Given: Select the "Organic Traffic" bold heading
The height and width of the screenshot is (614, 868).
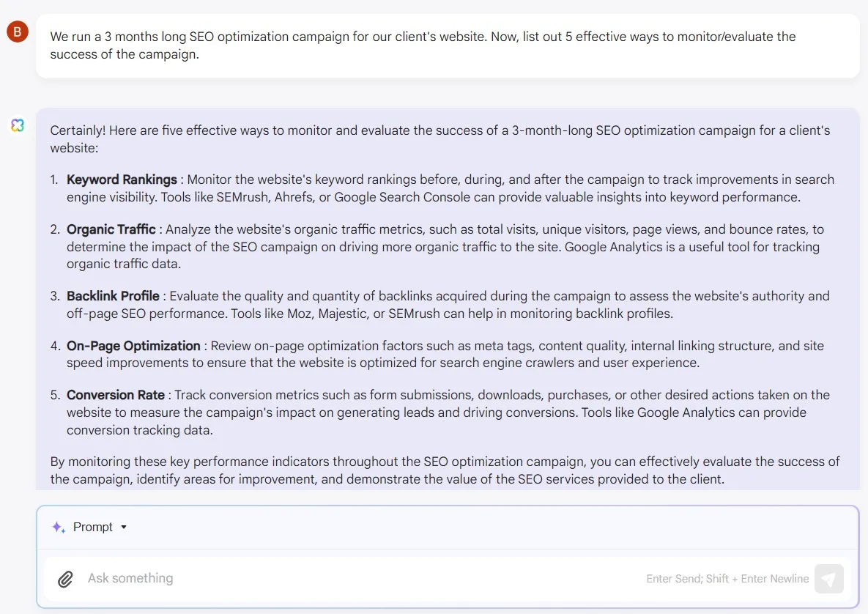Looking at the screenshot, I should pyautogui.click(x=111, y=229).
